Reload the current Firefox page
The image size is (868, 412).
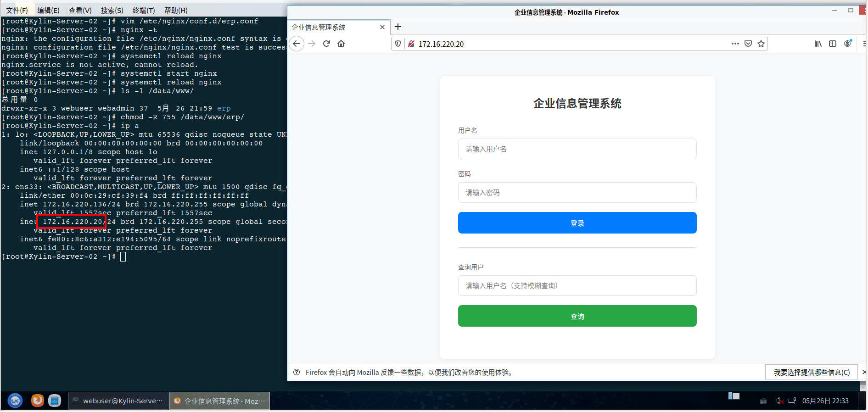tap(326, 44)
